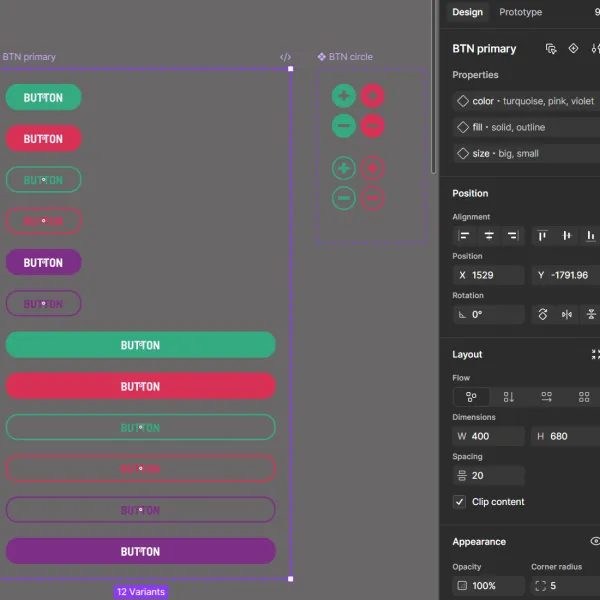Select vertical flow layout icon
This screenshot has width=600, height=600.
pos(509,397)
